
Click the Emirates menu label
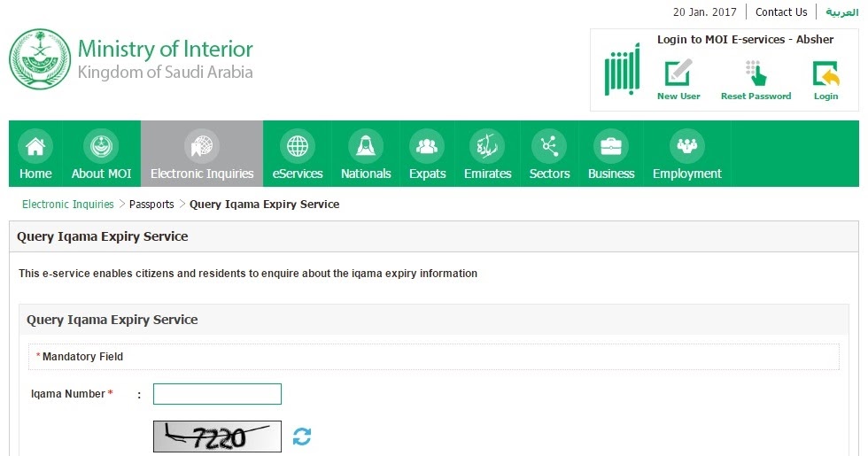tap(488, 174)
